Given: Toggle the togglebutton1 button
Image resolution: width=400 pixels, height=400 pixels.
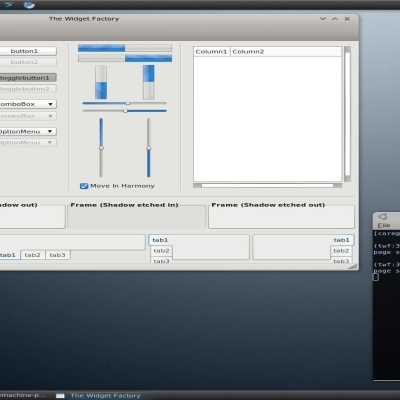Looking at the screenshot, I should [28, 78].
